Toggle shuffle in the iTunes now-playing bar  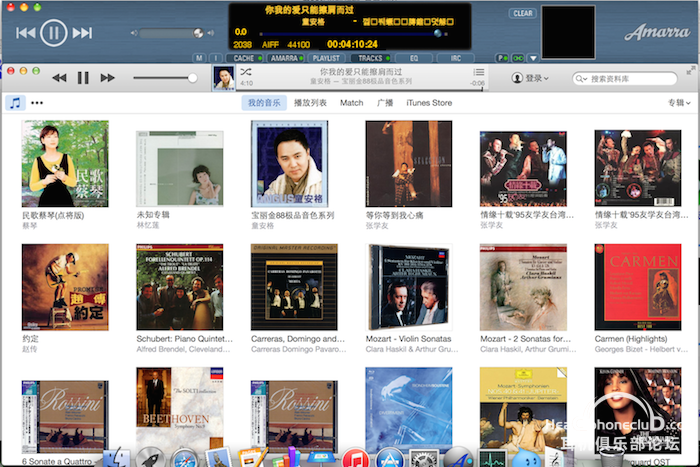click(246, 71)
